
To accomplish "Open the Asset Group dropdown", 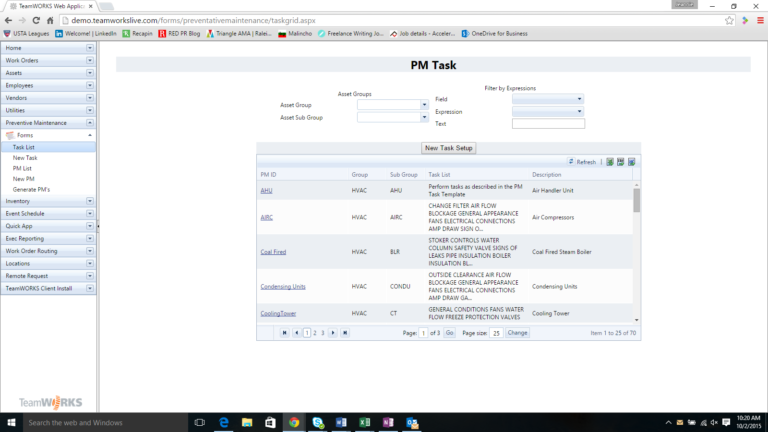I will 424,105.
